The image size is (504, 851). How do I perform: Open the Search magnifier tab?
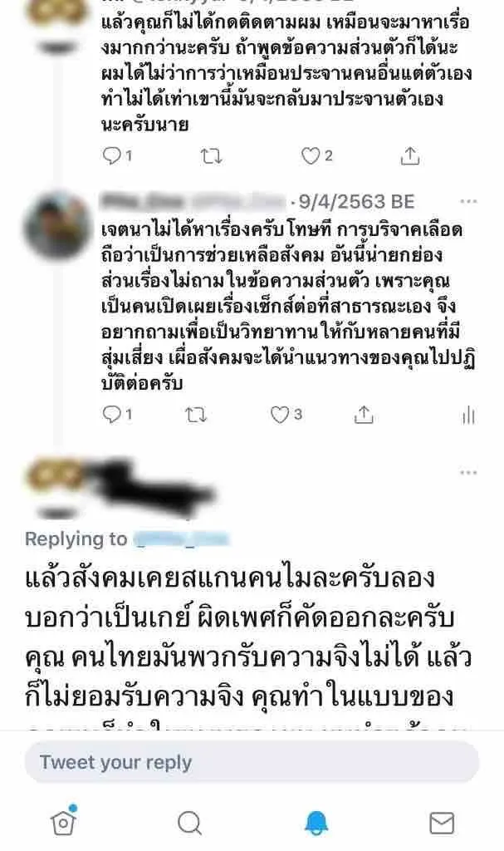pos(189,823)
